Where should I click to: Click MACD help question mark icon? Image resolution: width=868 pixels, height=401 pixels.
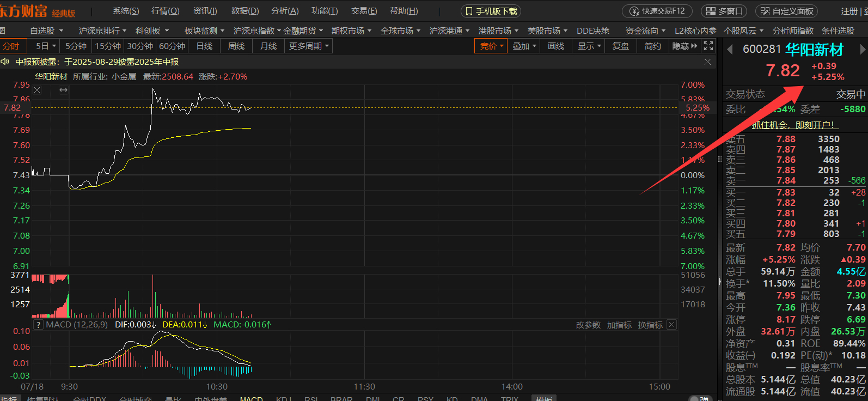pos(38,325)
